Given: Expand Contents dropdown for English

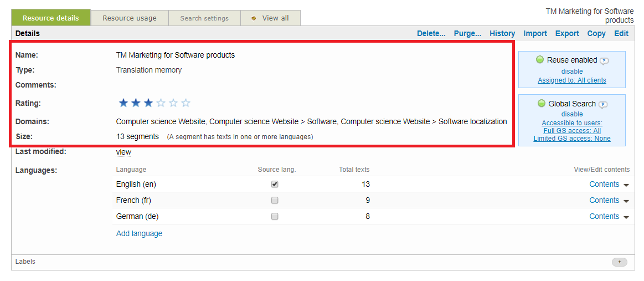Looking at the screenshot, I should 626,185.
